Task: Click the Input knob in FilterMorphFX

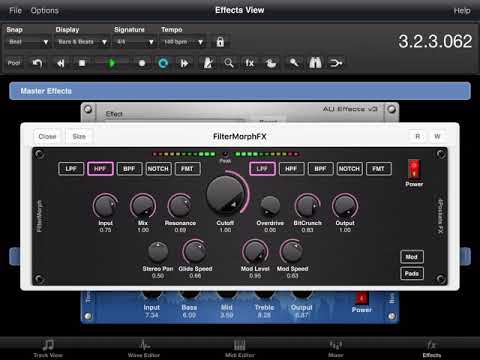Action: 105,206
